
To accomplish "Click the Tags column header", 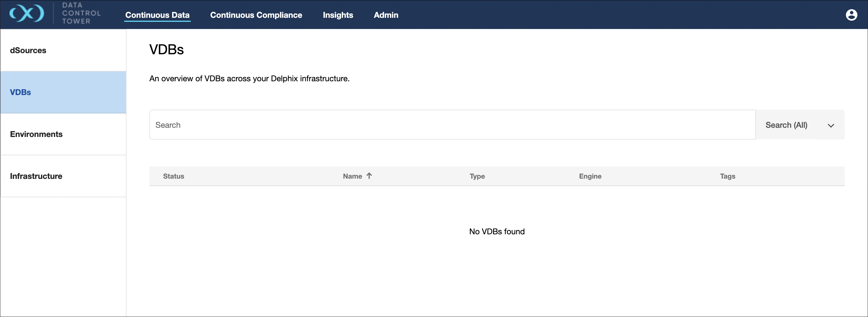I will click(727, 176).
